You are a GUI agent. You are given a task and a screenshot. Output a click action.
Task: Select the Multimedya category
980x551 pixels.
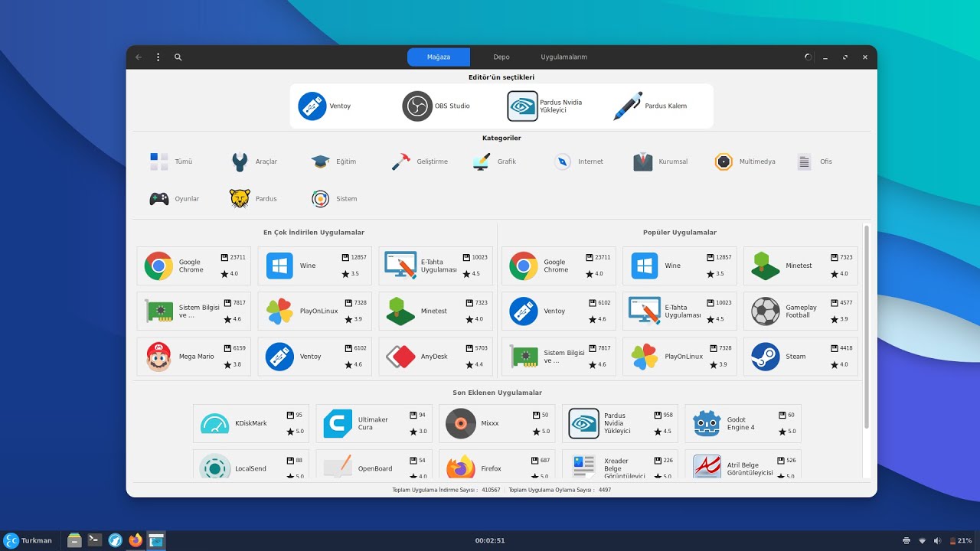click(745, 161)
